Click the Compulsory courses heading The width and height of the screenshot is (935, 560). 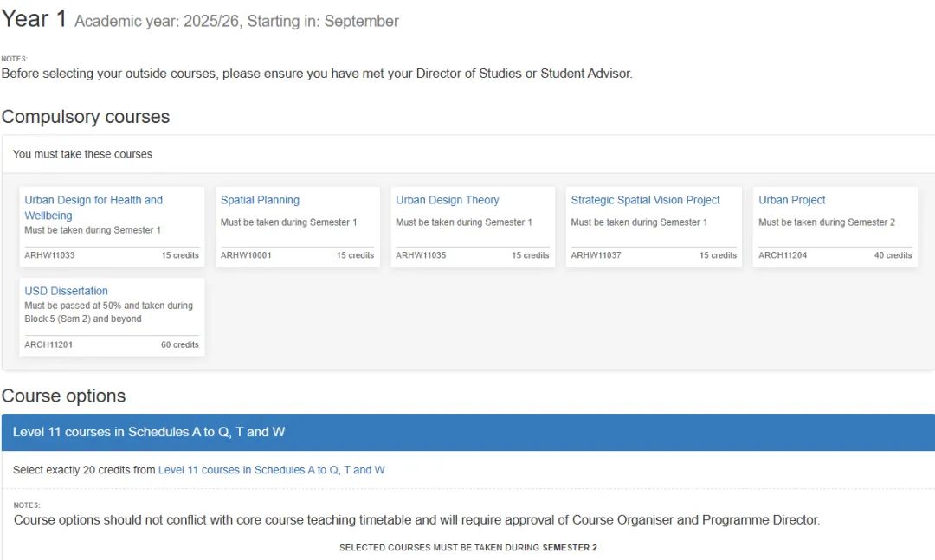(x=86, y=117)
